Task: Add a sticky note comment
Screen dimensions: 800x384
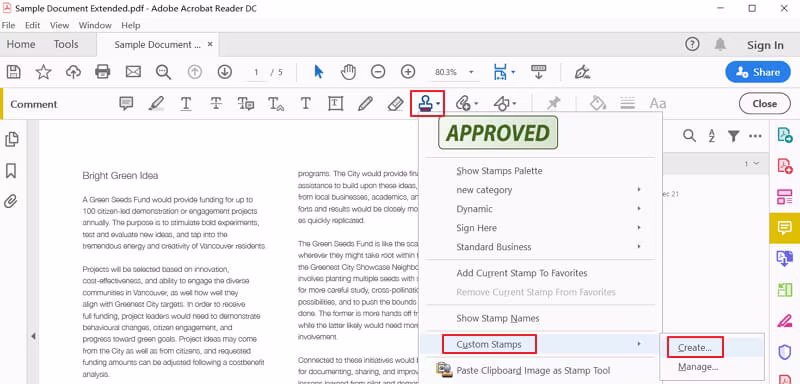Action: click(126, 104)
